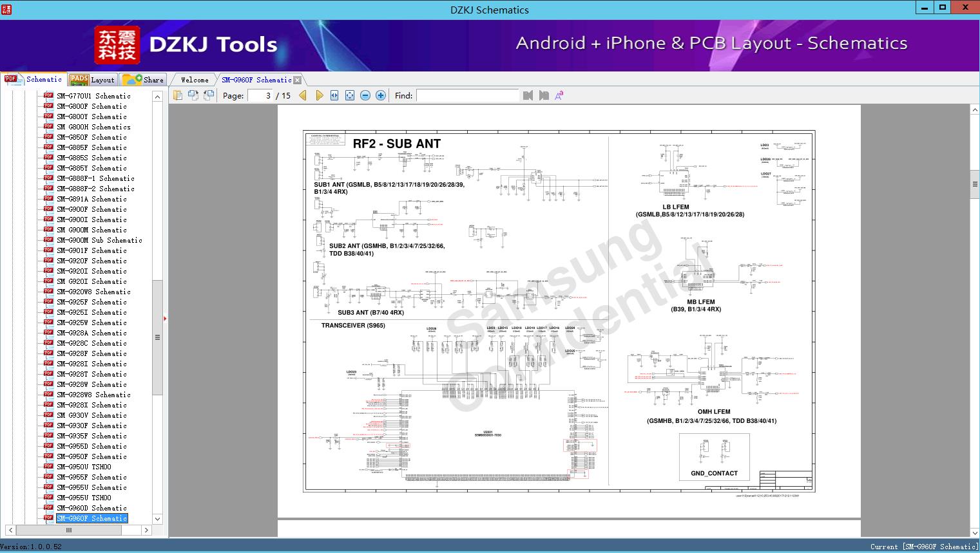Click the tree horizontal scroll left arrow
Image resolution: width=980 pixels, height=553 pixels.
pos(10,530)
